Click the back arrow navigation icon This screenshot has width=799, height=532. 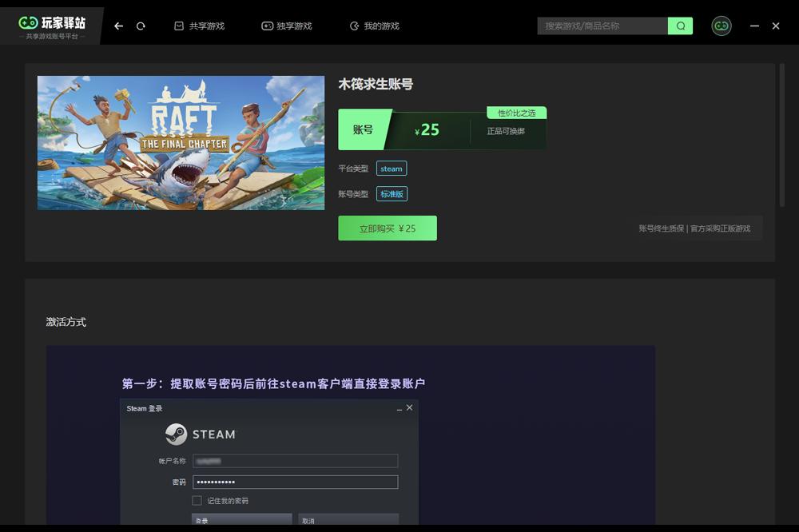[x=117, y=26]
